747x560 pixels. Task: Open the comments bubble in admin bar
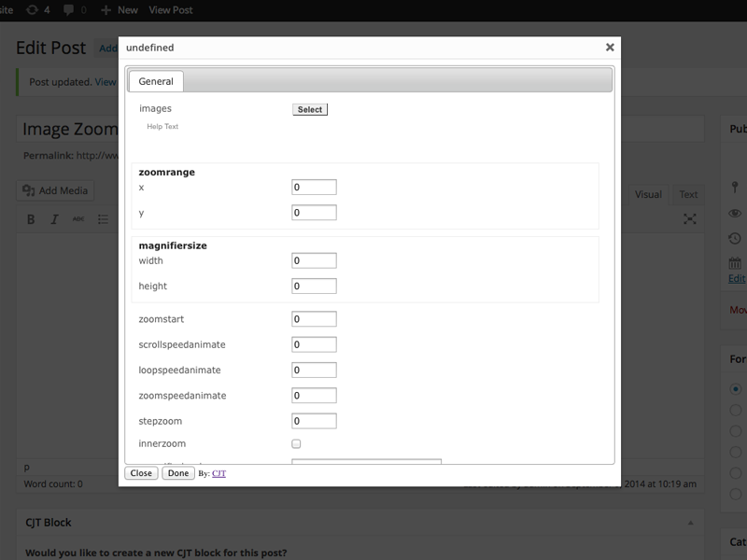[x=69, y=9]
